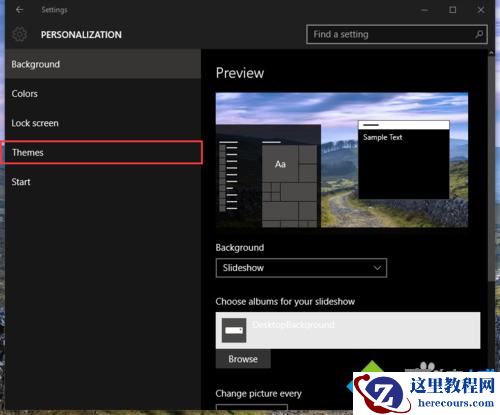Close the Settings window
Image resolution: width=500 pixels, height=415 pixels.
point(481,10)
